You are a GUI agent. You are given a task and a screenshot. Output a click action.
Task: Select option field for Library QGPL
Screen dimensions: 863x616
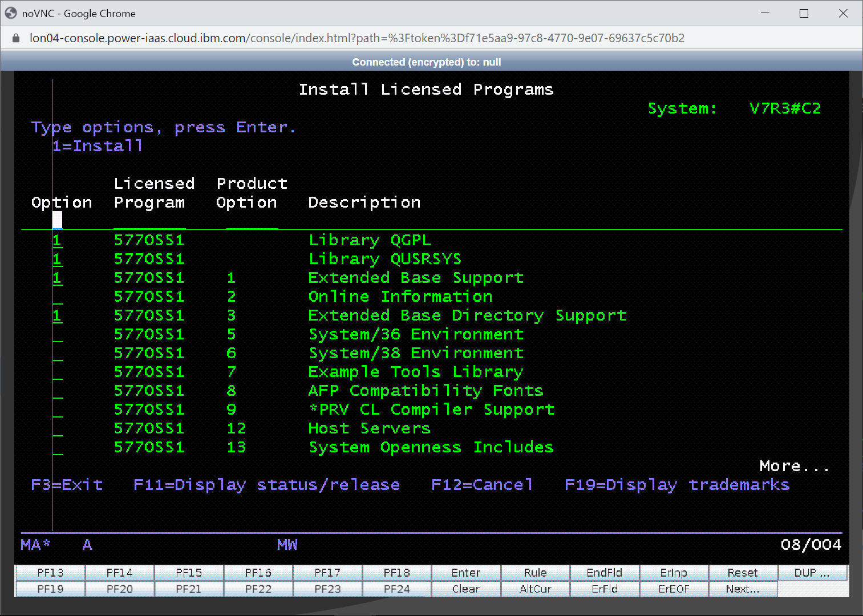coord(57,240)
